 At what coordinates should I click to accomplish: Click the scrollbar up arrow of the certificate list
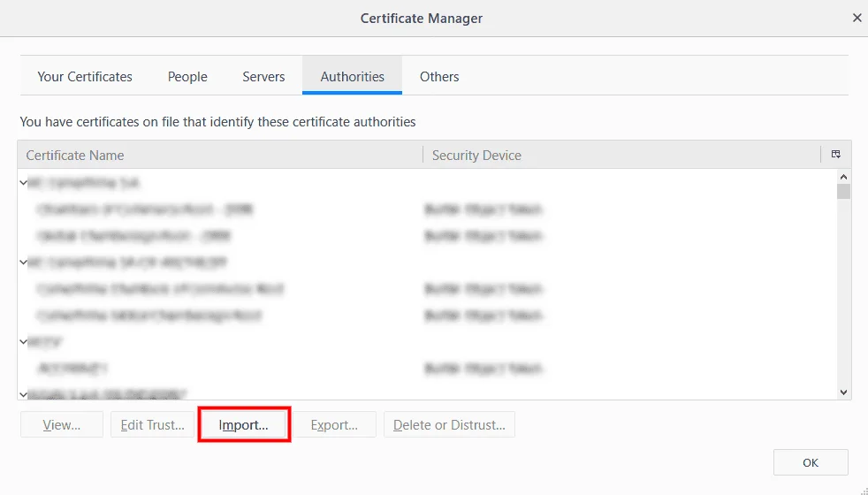(843, 177)
